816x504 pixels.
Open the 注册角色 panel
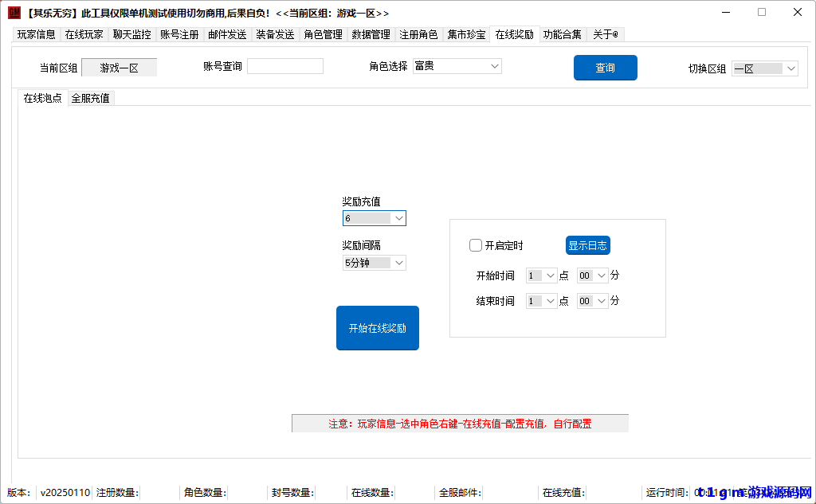click(418, 34)
